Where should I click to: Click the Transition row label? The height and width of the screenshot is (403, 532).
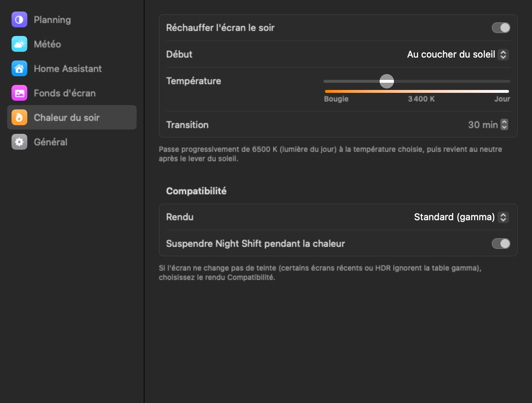187,125
